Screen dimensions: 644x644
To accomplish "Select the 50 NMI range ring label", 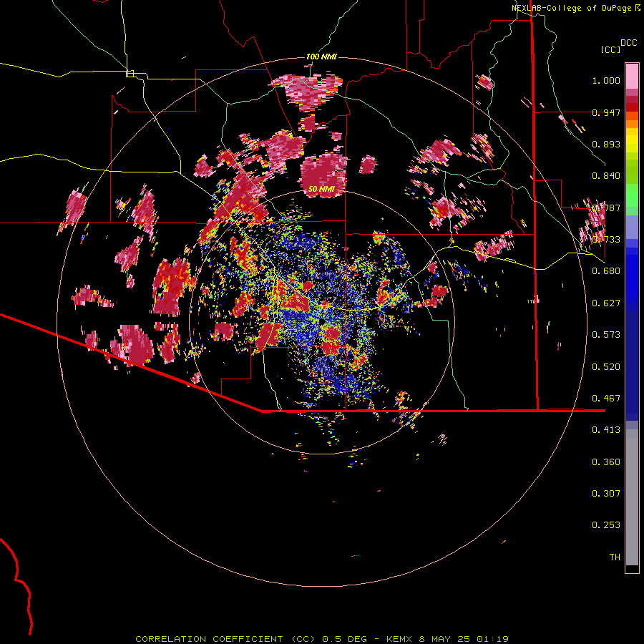I will click(x=321, y=189).
